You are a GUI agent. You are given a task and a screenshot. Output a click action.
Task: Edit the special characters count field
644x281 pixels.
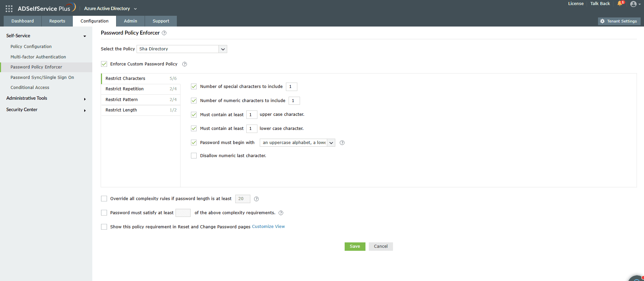pos(292,87)
